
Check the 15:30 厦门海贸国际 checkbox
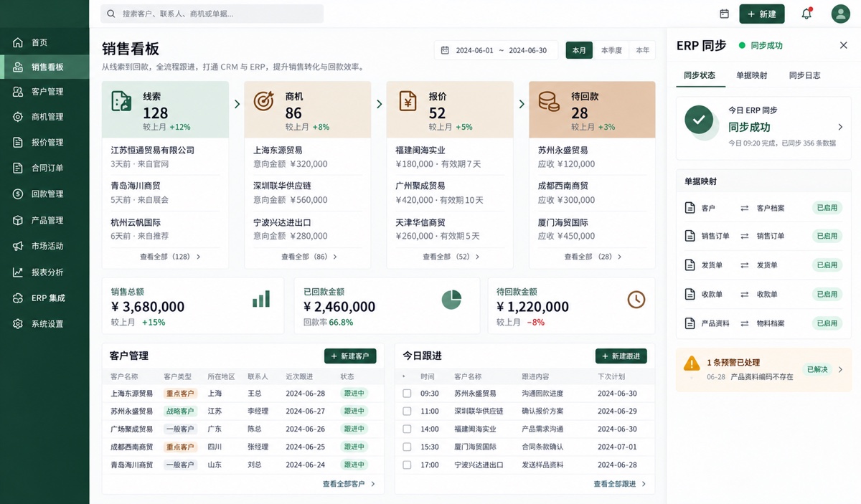click(x=407, y=447)
